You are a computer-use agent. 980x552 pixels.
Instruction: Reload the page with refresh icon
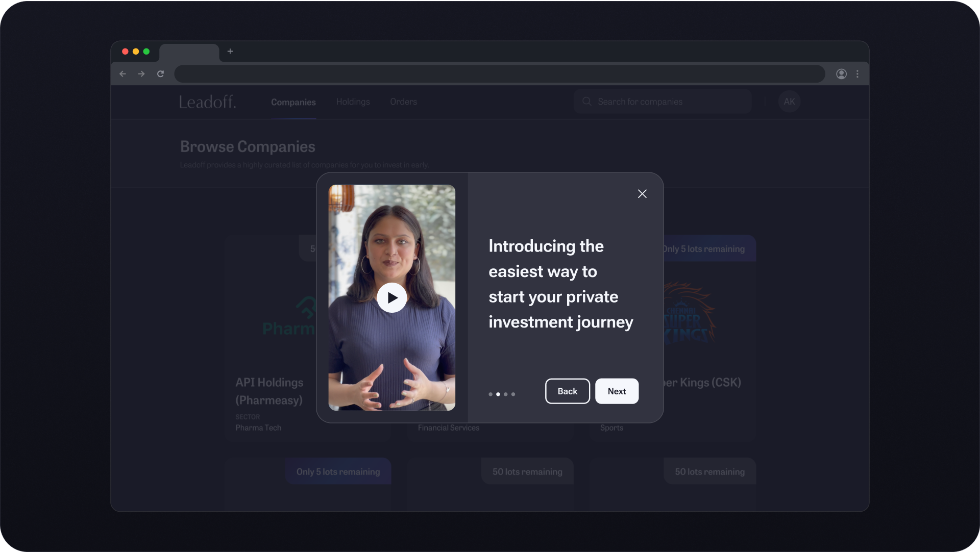160,74
